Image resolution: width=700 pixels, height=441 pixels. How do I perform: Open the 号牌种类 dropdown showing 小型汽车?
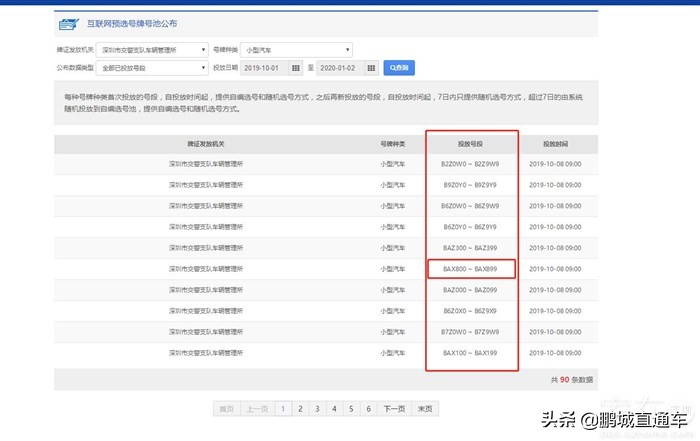click(x=296, y=50)
